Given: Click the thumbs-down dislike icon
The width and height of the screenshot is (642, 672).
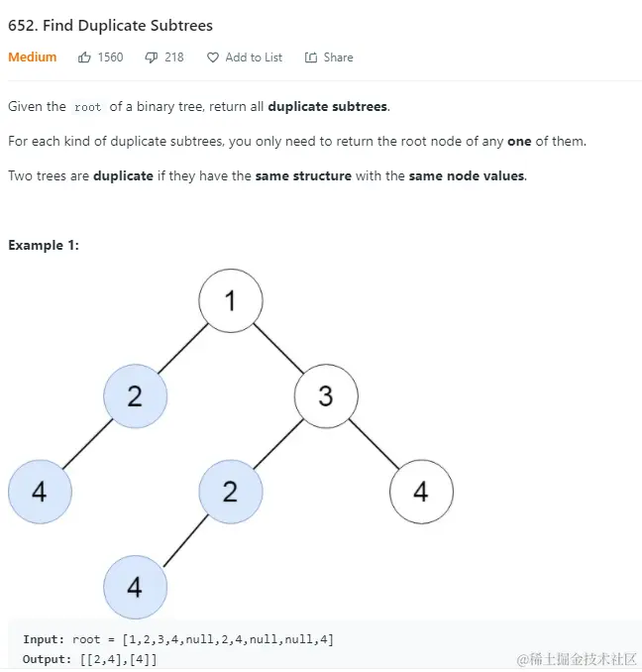Looking at the screenshot, I should pos(152,57).
